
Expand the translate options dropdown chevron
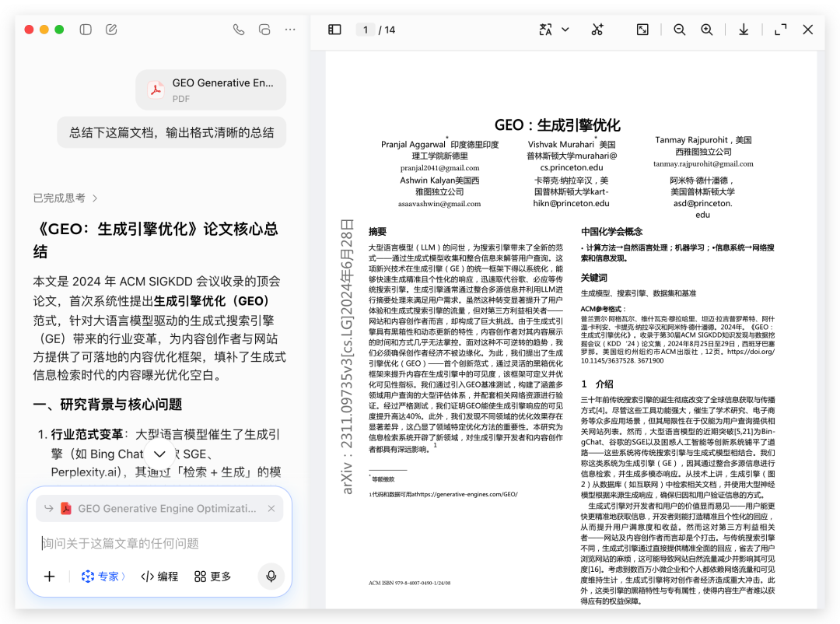[x=566, y=30]
